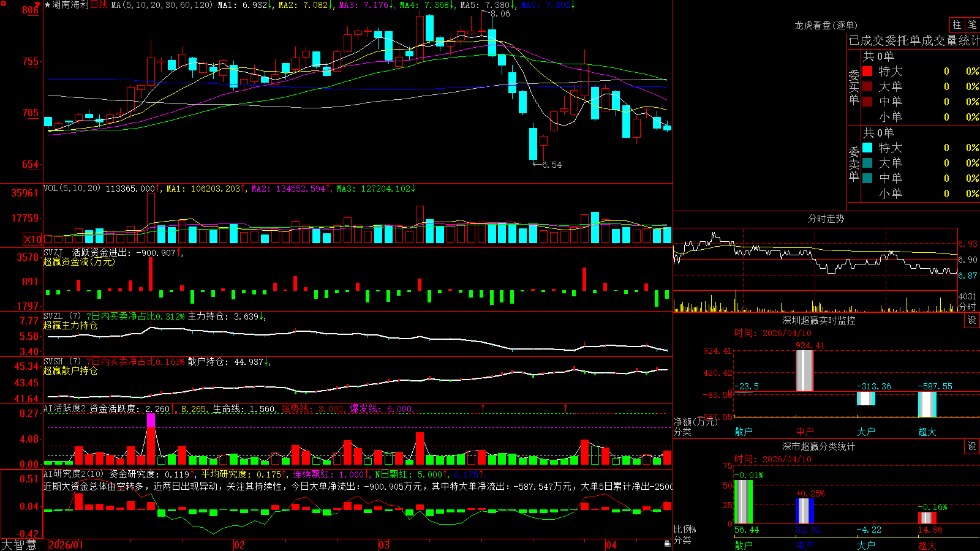This screenshot has height=551, width=980.
Task: Click the 散户 category label in 深圳超赢实时监控
Action: pos(744,432)
